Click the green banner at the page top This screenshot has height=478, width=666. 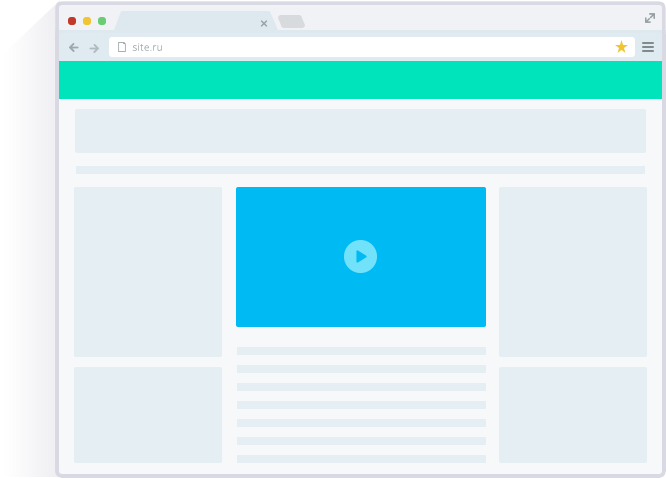coord(360,80)
